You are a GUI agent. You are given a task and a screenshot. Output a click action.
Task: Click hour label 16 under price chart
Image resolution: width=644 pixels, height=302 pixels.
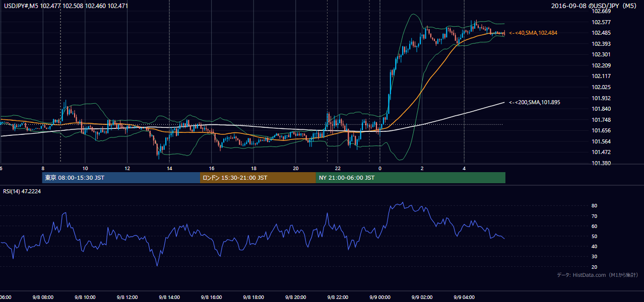tap(212, 169)
